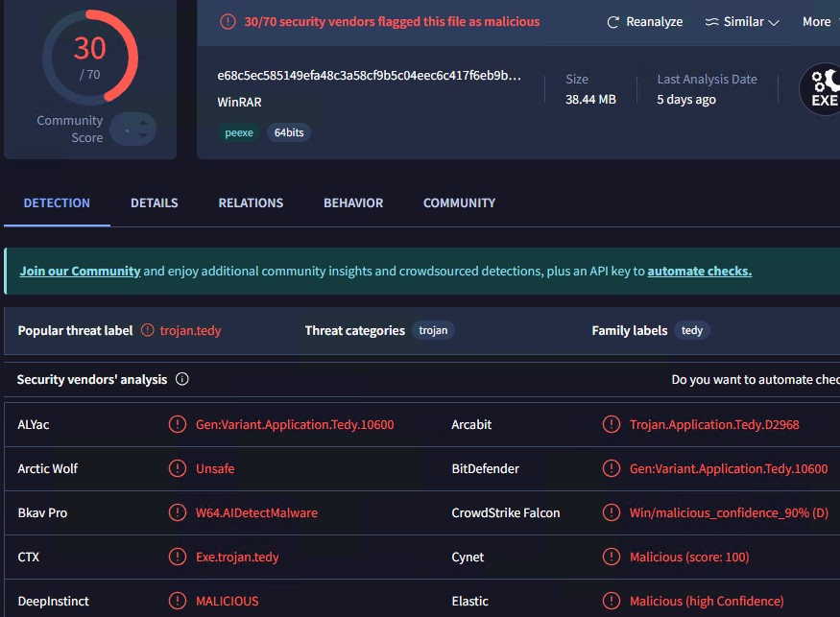Open the More menu
The height and width of the screenshot is (617, 840).
click(x=816, y=21)
